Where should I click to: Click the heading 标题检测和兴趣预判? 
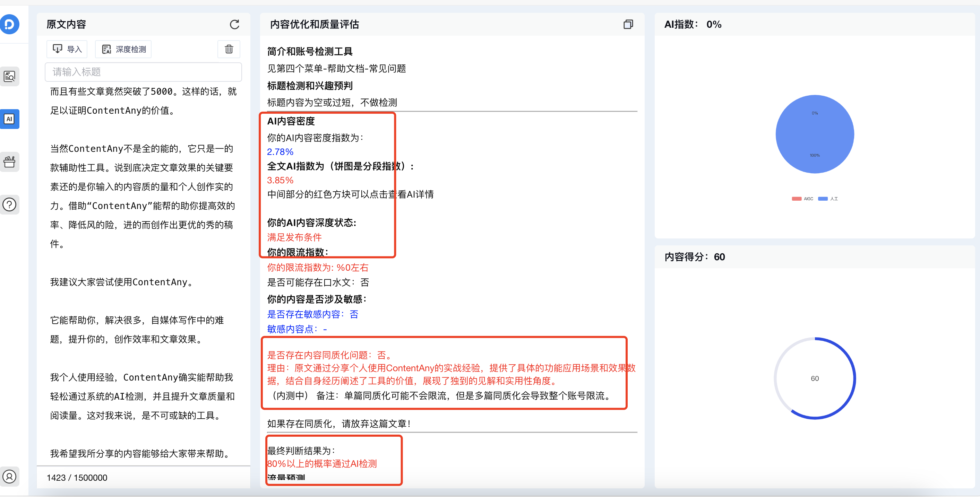click(310, 86)
